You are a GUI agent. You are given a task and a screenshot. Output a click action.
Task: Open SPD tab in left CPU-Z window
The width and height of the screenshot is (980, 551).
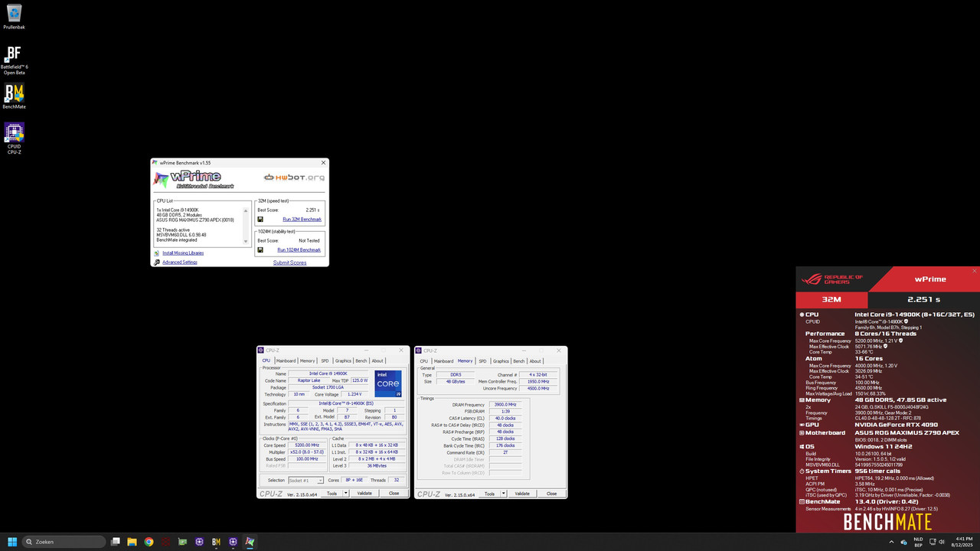click(325, 360)
